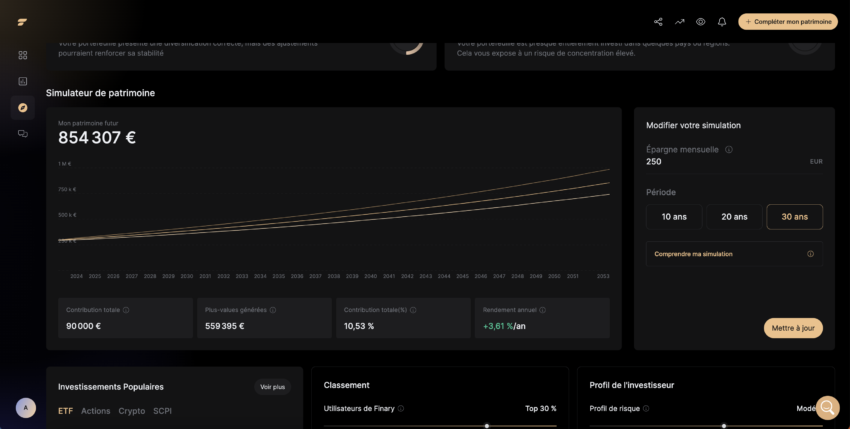This screenshot has height=429, width=850.
Task: Open the portfolio chart icon in sidebar
Action: [23, 81]
